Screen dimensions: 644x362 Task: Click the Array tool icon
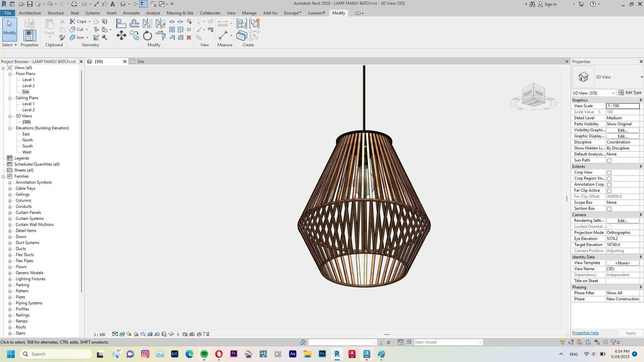172,29
